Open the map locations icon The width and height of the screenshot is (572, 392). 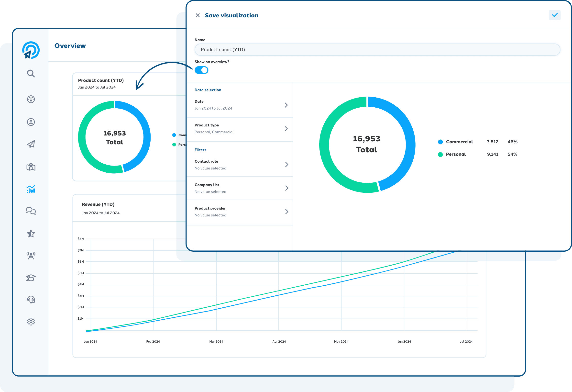coord(31,167)
